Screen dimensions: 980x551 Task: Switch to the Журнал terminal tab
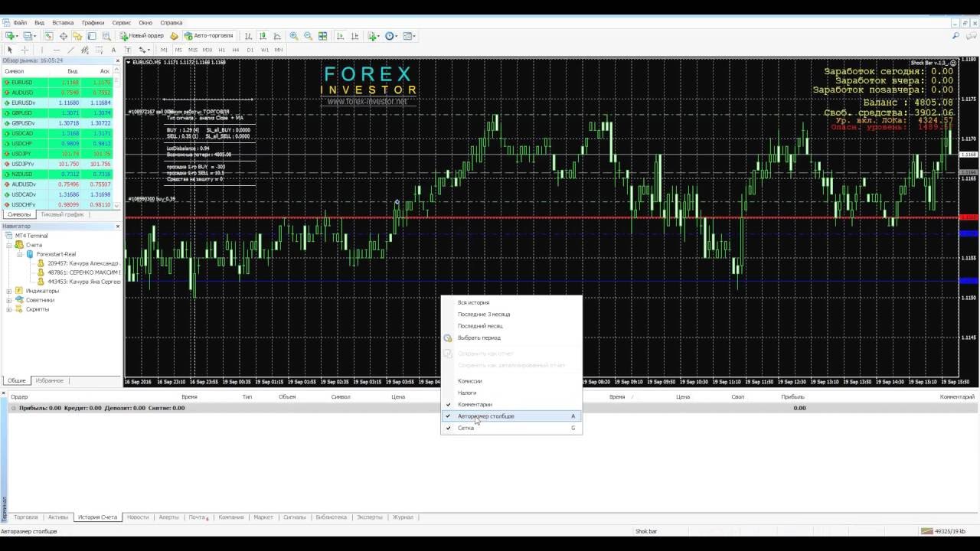tap(403, 517)
